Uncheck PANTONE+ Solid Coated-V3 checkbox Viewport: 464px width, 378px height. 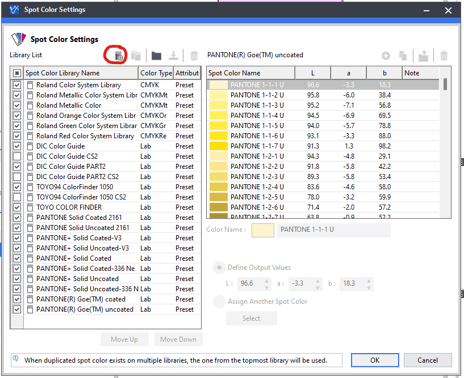pos(17,238)
